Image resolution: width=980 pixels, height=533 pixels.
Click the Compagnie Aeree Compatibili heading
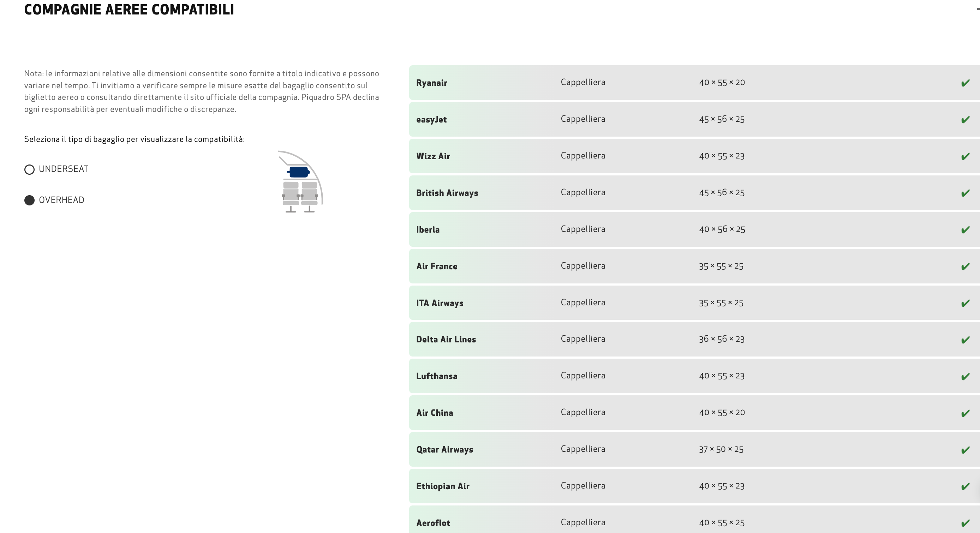[129, 10]
